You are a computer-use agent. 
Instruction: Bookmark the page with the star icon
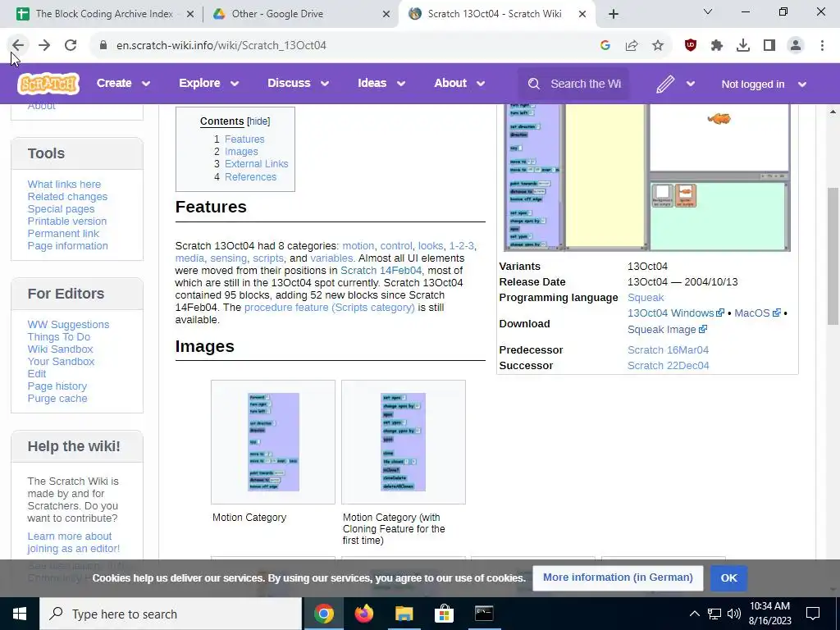coord(658,46)
